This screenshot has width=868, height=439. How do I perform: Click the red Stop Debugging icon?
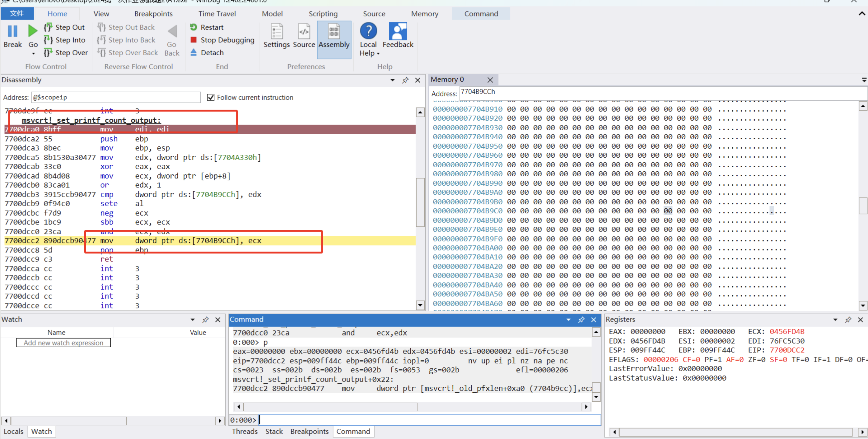pos(194,40)
